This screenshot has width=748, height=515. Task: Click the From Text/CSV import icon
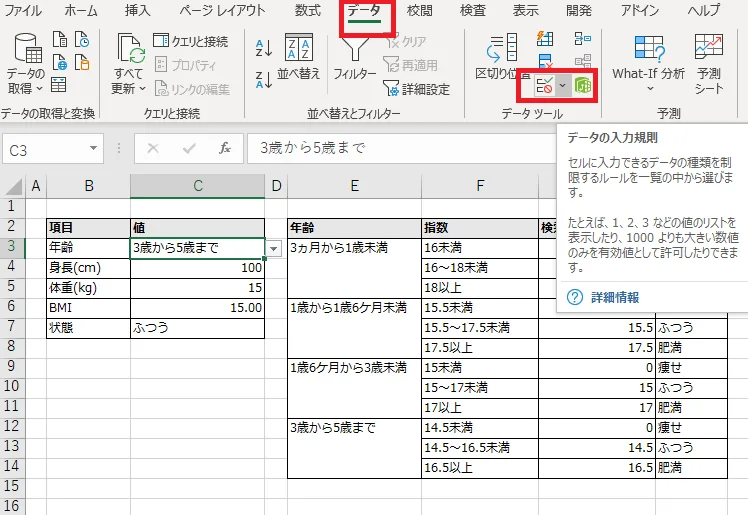point(60,40)
